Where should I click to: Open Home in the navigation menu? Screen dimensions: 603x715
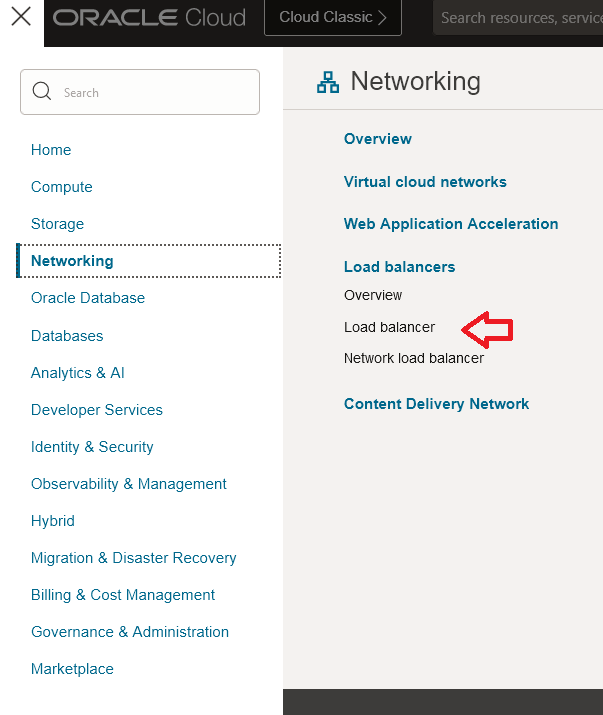[51, 150]
